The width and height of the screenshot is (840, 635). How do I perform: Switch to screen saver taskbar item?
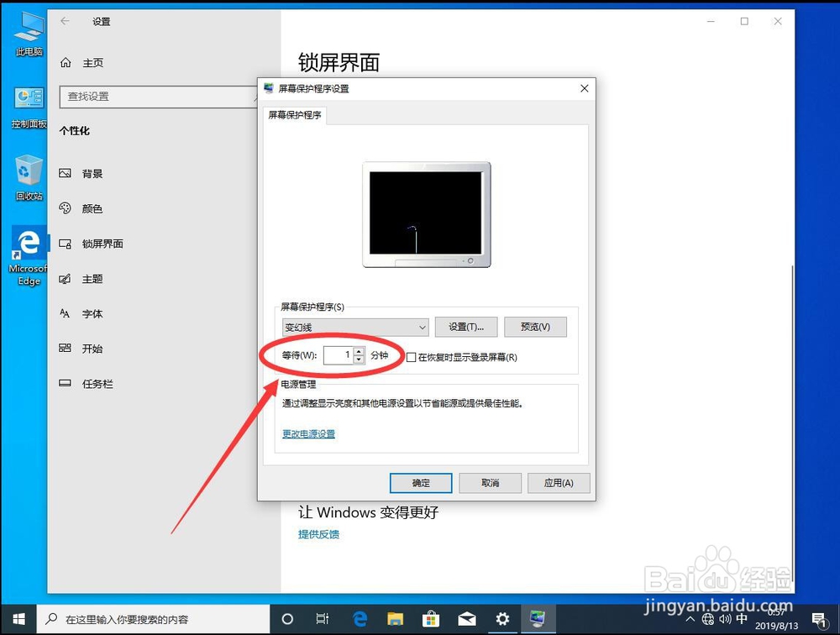tap(538, 619)
